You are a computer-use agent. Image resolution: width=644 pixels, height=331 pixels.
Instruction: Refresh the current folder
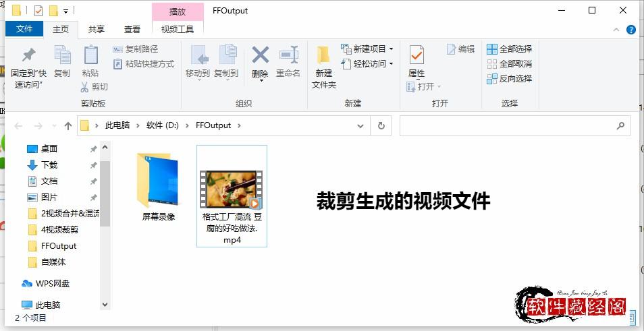[381, 126]
